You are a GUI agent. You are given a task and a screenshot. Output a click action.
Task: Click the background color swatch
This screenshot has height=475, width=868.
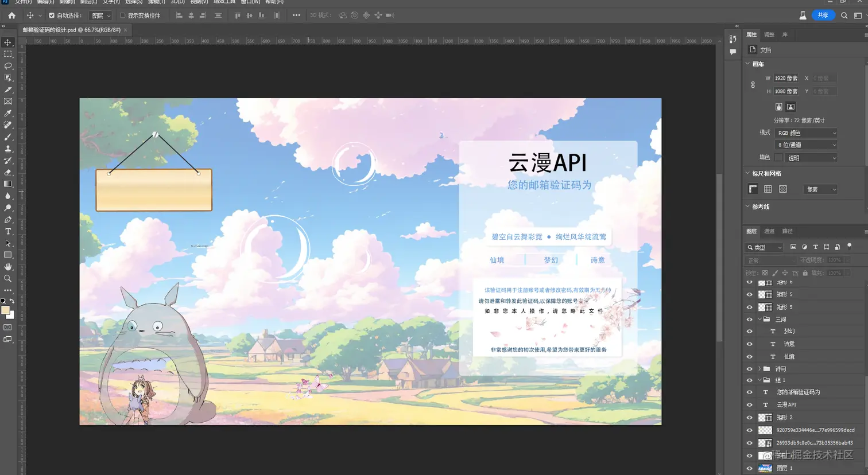pos(11,315)
